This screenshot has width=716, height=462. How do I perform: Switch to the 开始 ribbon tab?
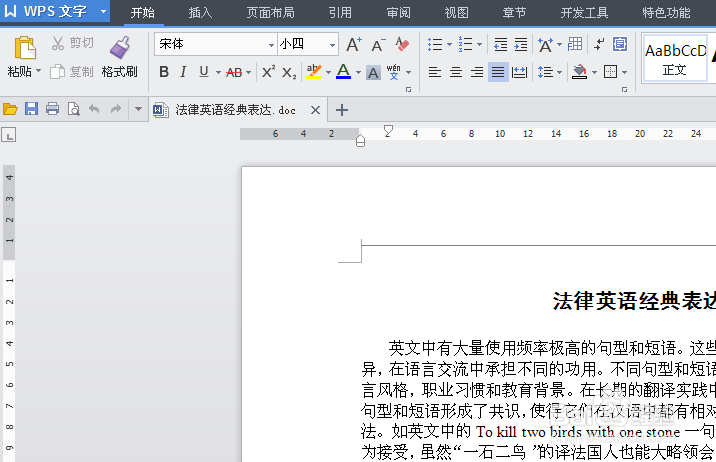click(x=143, y=12)
